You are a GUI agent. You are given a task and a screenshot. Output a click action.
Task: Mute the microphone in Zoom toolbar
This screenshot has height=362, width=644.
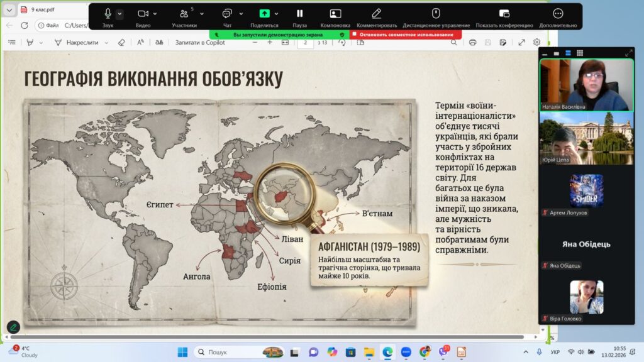[108, 13]
